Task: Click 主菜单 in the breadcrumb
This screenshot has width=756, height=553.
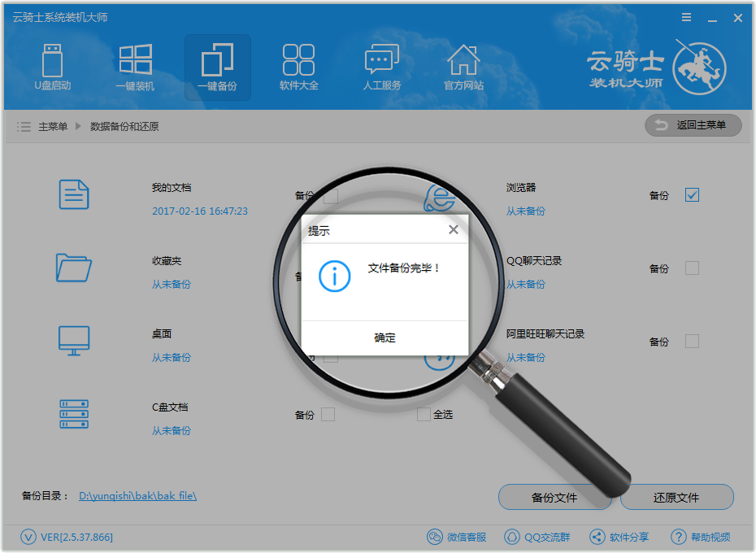Action: (x=53, y=126)
